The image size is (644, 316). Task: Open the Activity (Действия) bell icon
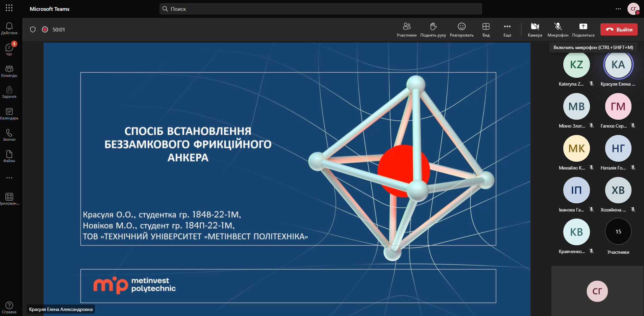pos(9,28)
